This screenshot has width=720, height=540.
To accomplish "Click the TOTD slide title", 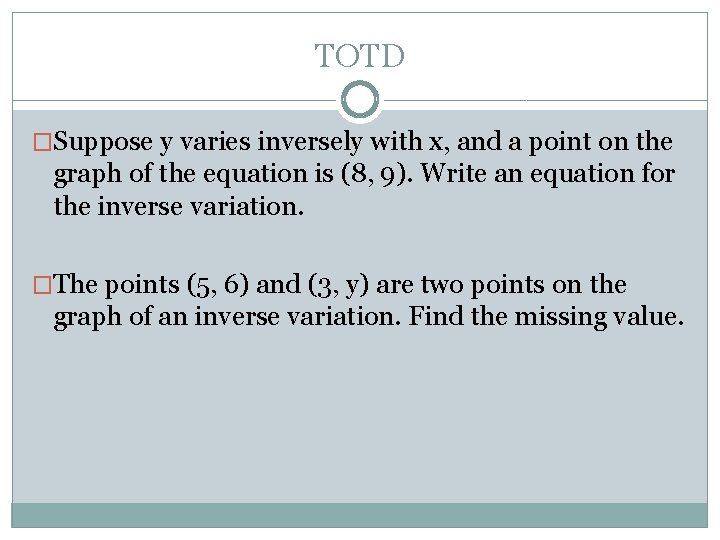I will click(x=360, y=56).
